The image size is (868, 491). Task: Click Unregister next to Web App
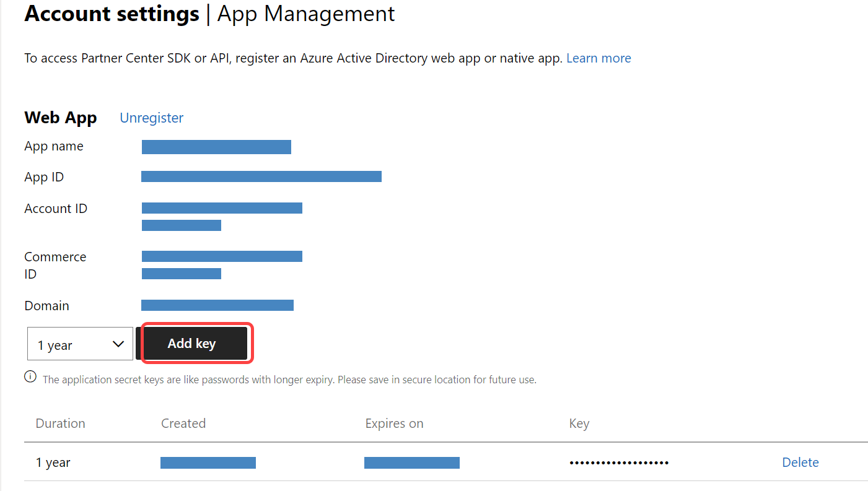[151, 118]
